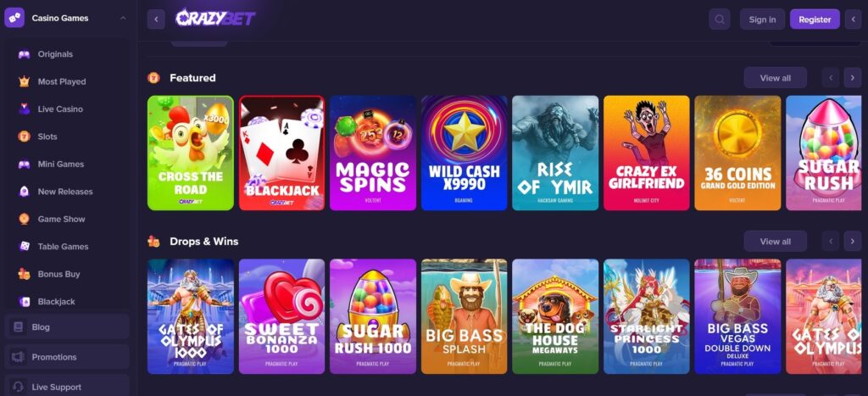The width and height of the screenshot is (868, 396).
Task: Select the Table Games dice icon
Action: (x=24, y=247)
